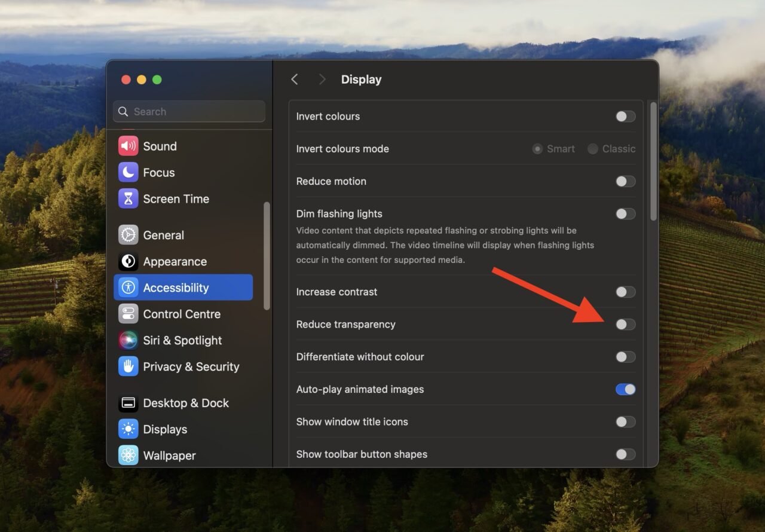Select General in the sidebar
The image size is (765, 532).
point(183,235)
